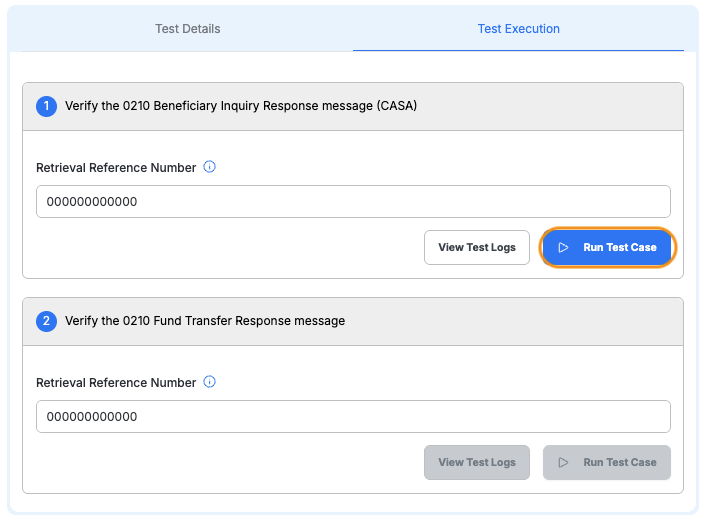Select the Test Execution tab
This screenshot has height=523, width=706.
pos(518,29)
